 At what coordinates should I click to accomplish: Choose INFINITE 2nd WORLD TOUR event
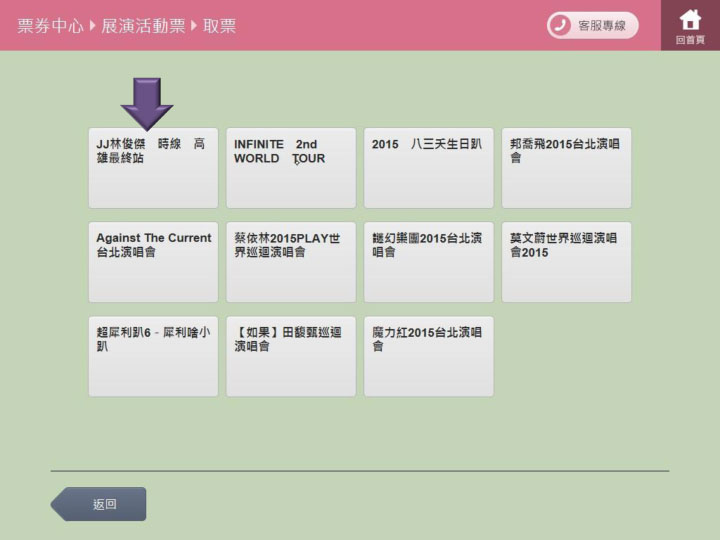point(291,168)
